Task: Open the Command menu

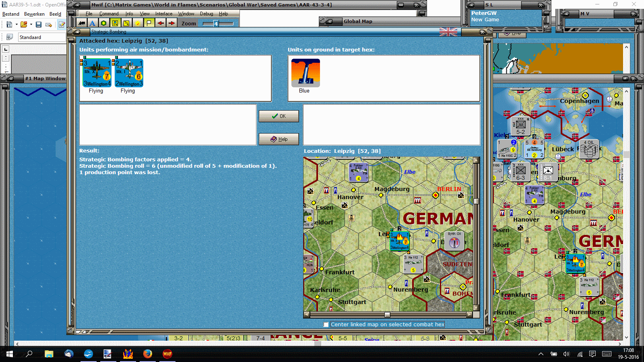Action: [x=109, y=14]
